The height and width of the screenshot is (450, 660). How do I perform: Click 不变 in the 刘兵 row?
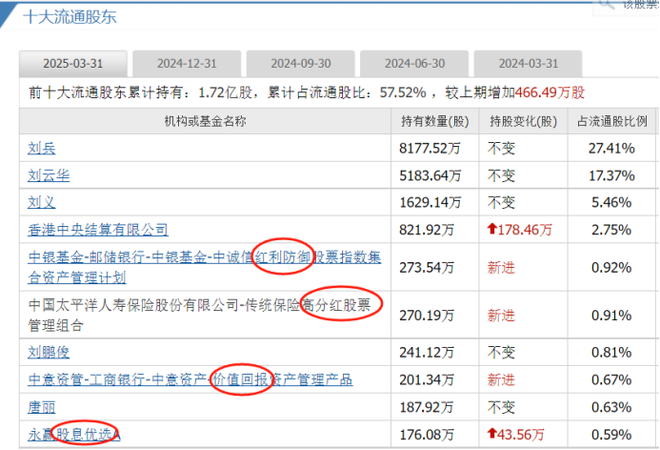coord(501,148)
